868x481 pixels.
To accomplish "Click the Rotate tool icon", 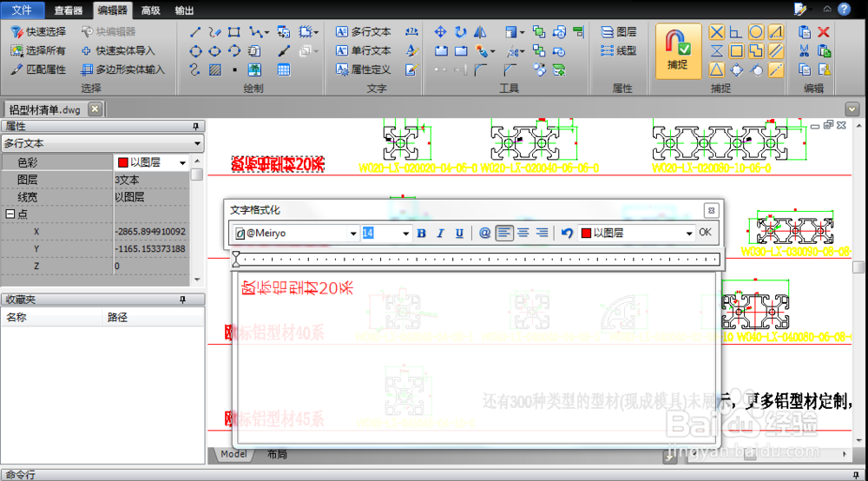I will coord(460,32).
